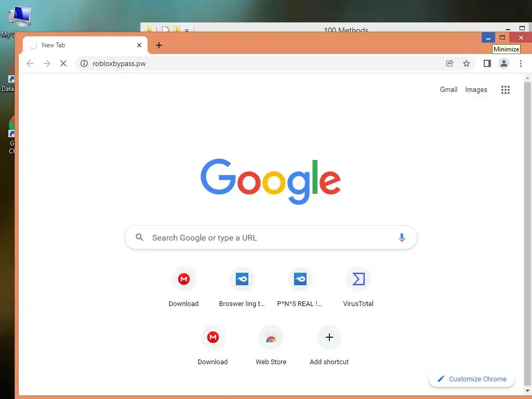Minimize the Chrome window
Screen dimensions: 532x399
point(488,37)
